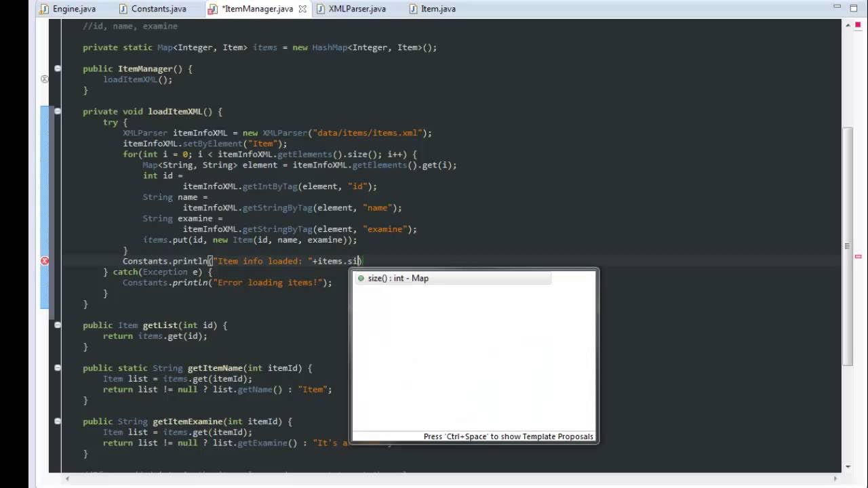Click the return items.get(id); statement

(x=155, y=336)
